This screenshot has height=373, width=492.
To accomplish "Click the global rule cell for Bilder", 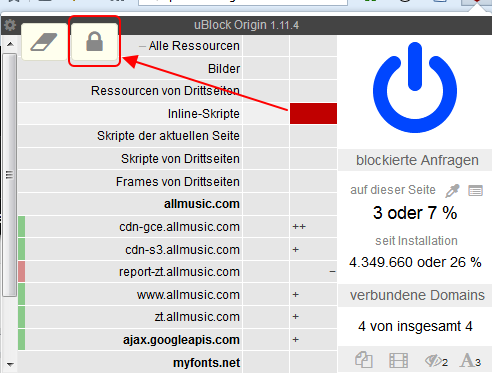I will pos(266,69).
